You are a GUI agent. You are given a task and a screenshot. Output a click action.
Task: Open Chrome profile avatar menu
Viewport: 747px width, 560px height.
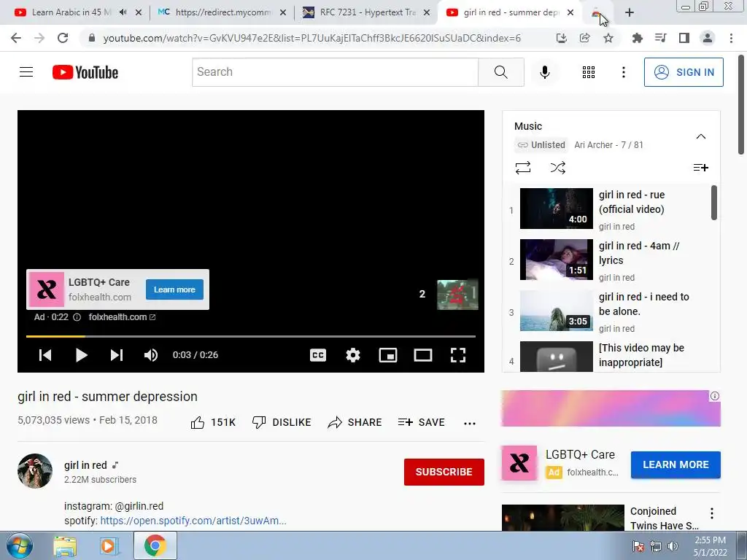(x=708, y=38)
